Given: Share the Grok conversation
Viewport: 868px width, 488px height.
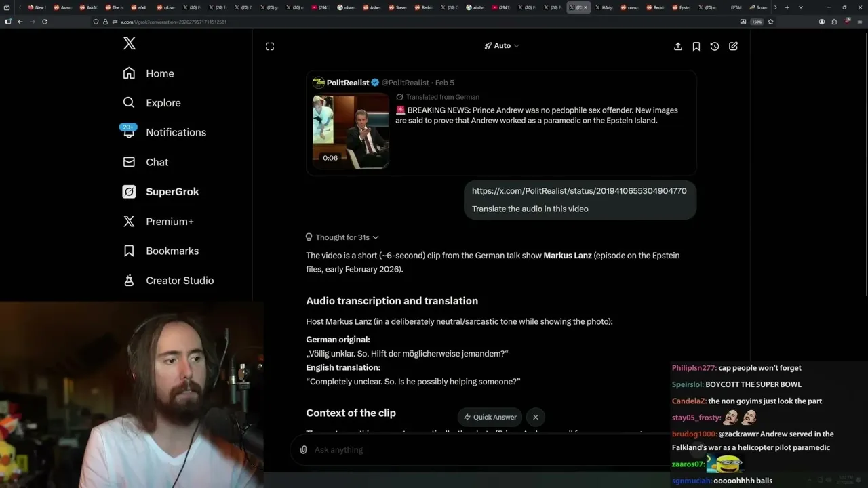Looking at the screenshot, I should coord(678,46).
